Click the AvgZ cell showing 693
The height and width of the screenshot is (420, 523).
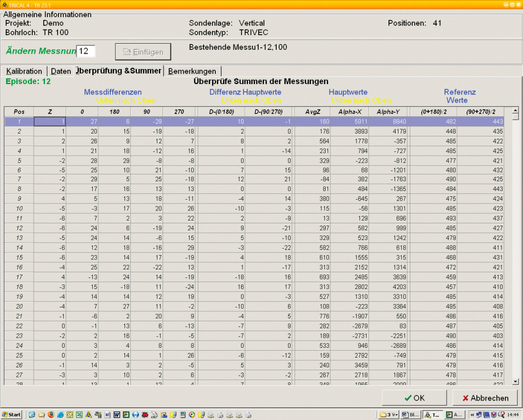(x=312, y=277)
